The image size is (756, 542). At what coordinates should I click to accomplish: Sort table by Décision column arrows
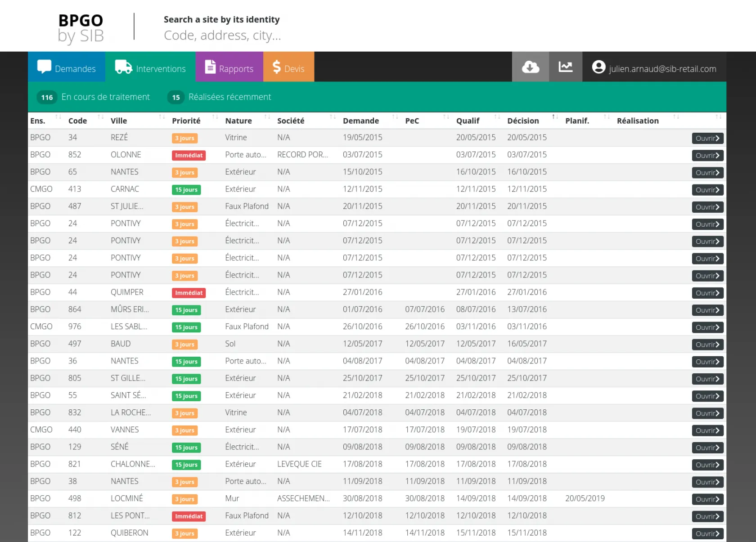click(555, 117)
